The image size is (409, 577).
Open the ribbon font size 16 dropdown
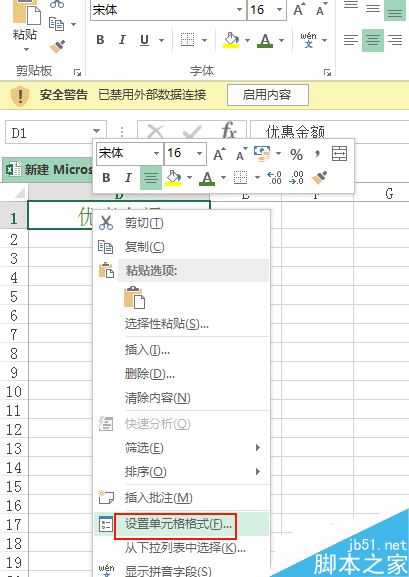click(x=279, y=9)
